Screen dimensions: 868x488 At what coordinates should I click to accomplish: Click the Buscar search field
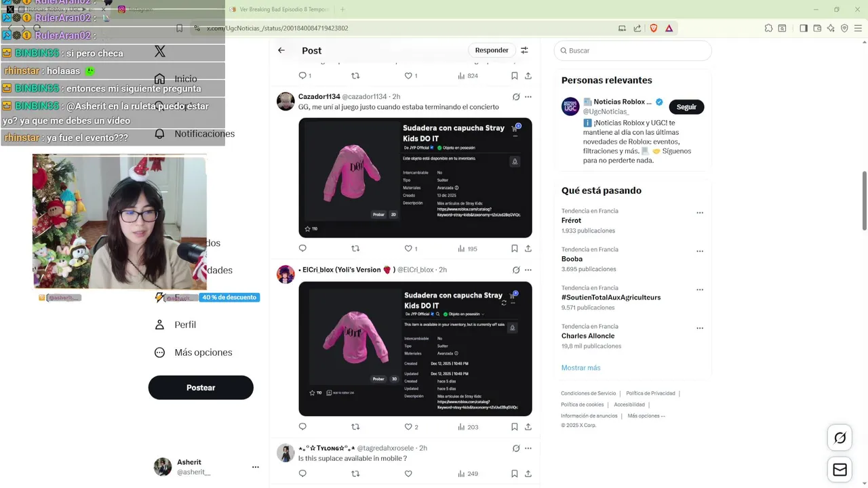[x=633, y=51]
